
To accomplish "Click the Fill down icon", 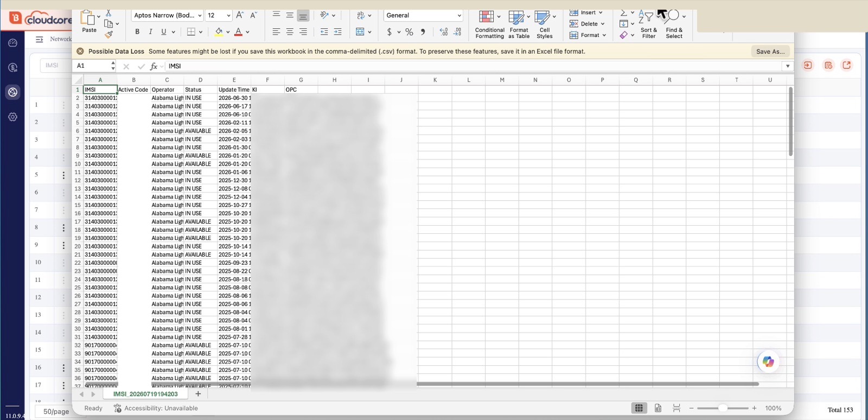I will tap(623, 24).
